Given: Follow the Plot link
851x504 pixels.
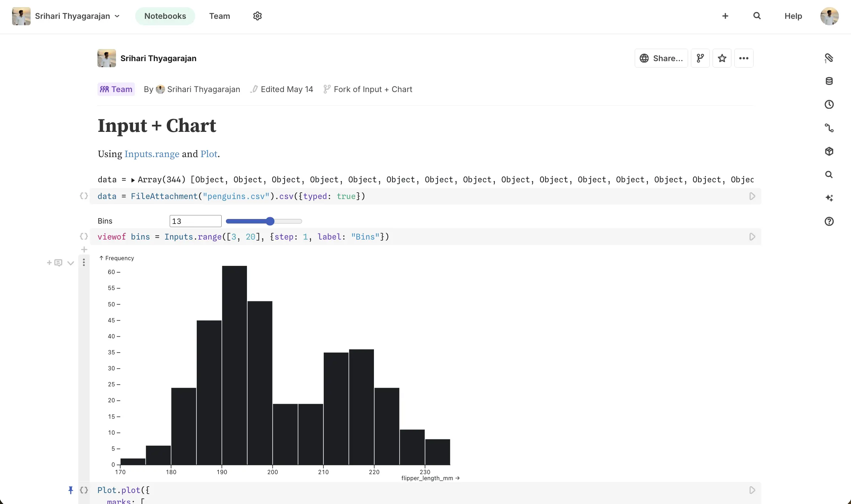Looking at the screenshot, I should [209, 154].
